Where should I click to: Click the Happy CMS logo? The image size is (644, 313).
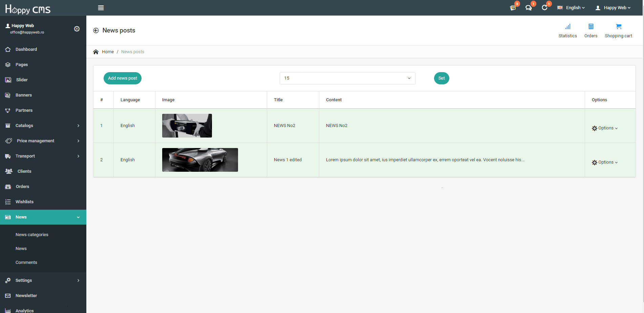[28, 9]
